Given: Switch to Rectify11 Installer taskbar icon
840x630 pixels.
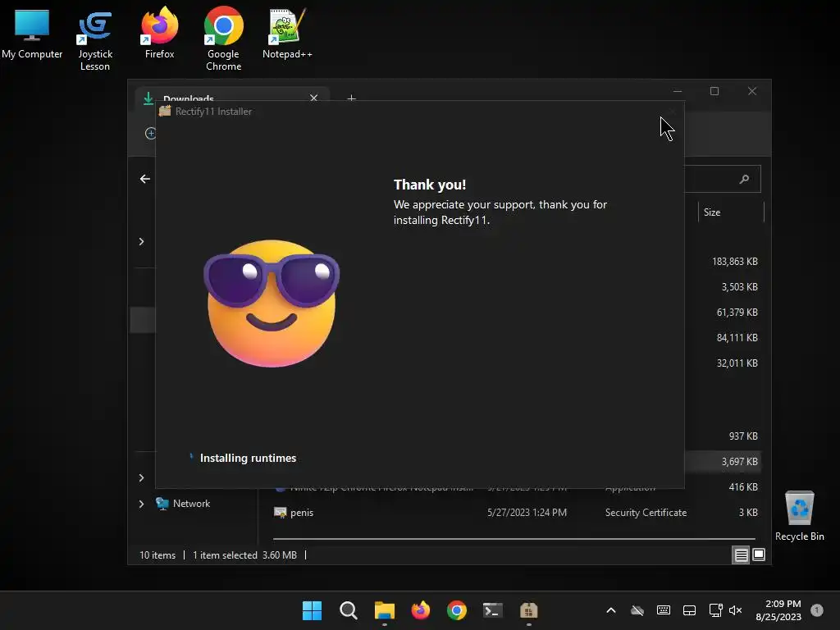Looking at the screenshot, I should pos(529,610).
